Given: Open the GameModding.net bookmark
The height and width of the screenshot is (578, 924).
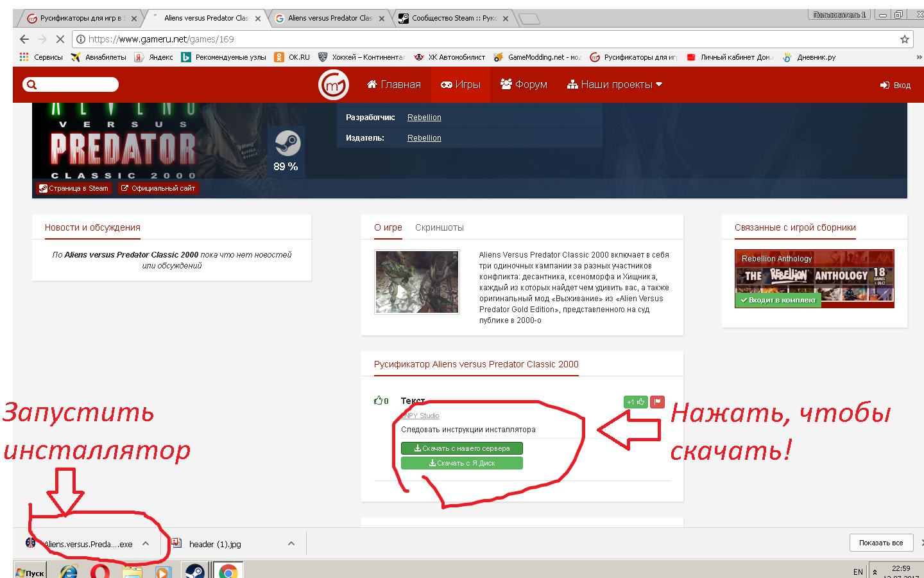Looking at the screenshot, I should click(x=537, y=57).
